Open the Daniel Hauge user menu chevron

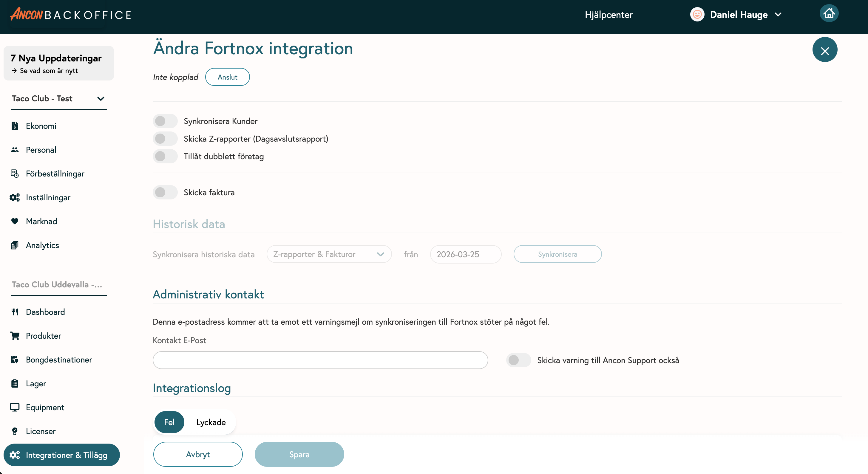click(x=778, y=15)
